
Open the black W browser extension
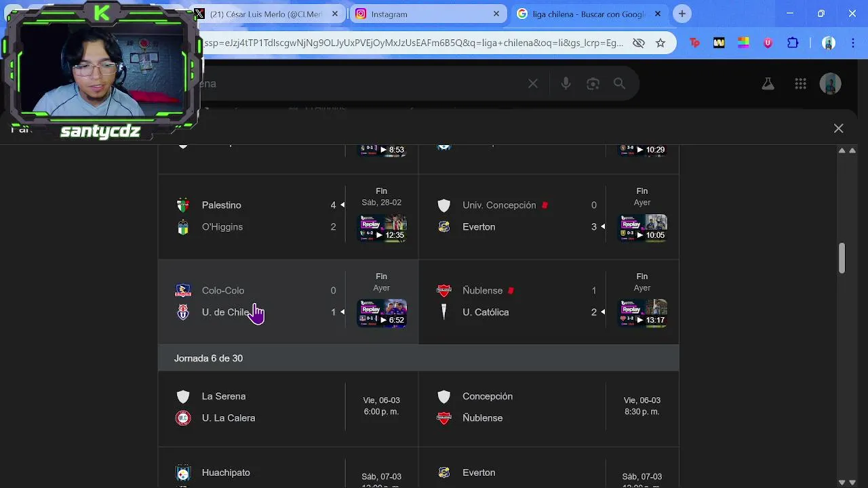719,43
